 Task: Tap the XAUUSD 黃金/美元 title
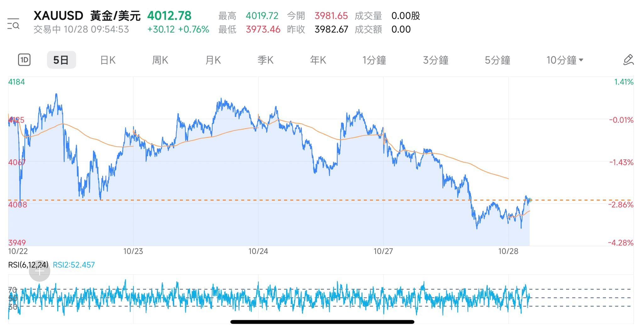coord(87,16)
